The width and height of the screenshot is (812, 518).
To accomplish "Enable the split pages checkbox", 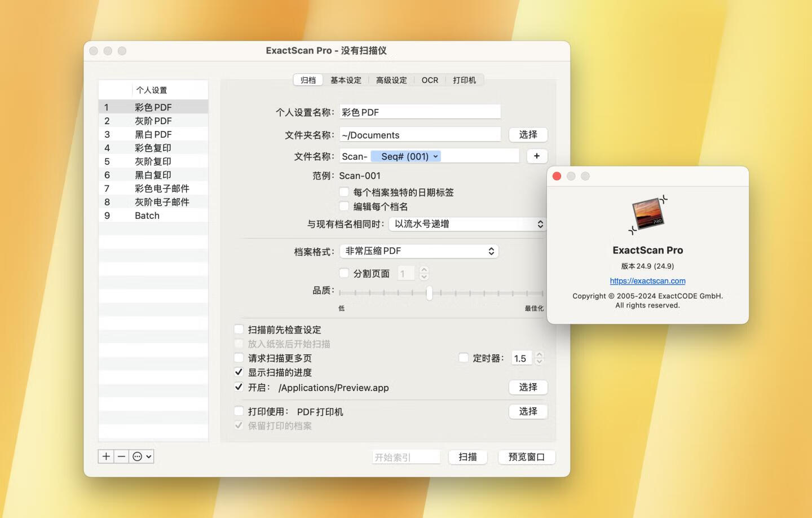I will tap(344, 273).
